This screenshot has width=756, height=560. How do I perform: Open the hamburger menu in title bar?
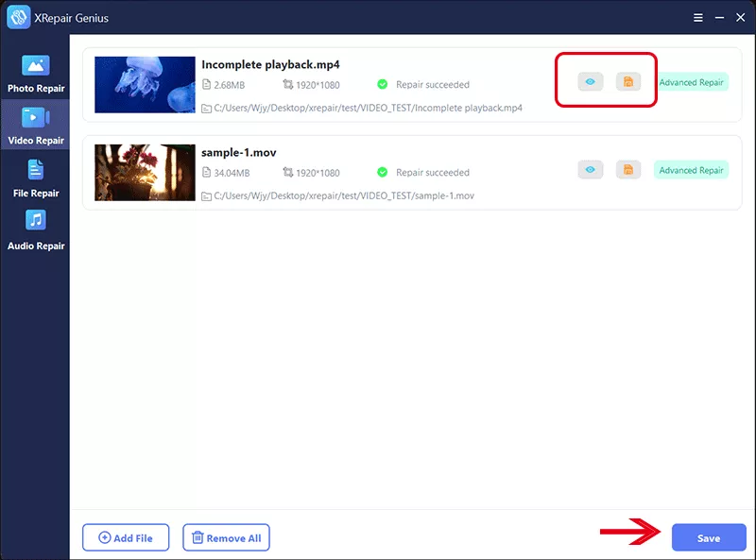697,18
